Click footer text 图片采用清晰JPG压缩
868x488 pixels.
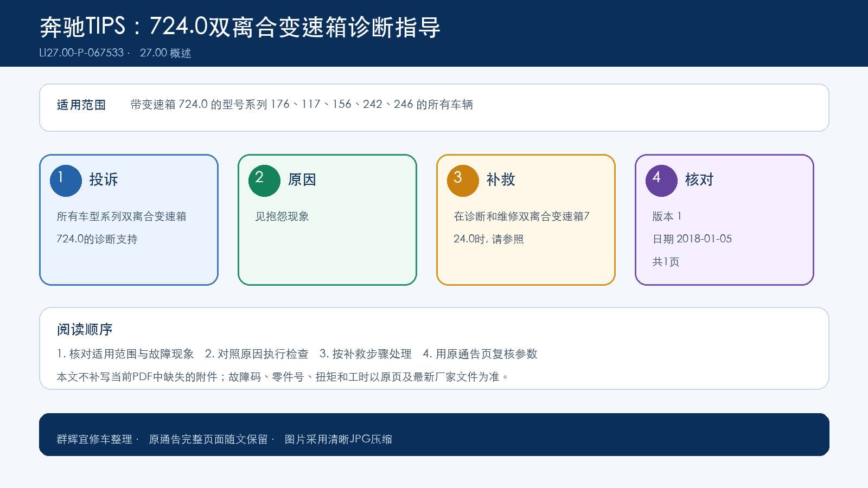[339, 439]
